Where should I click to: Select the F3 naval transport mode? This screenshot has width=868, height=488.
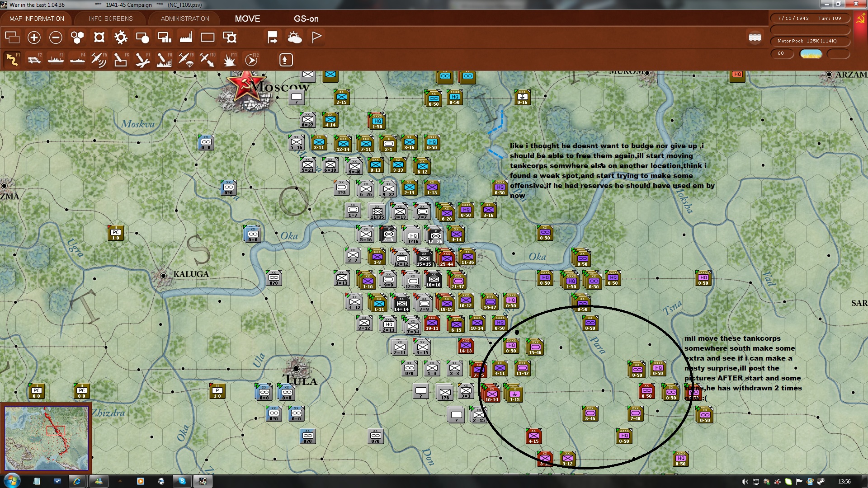[x=56, y=60]
